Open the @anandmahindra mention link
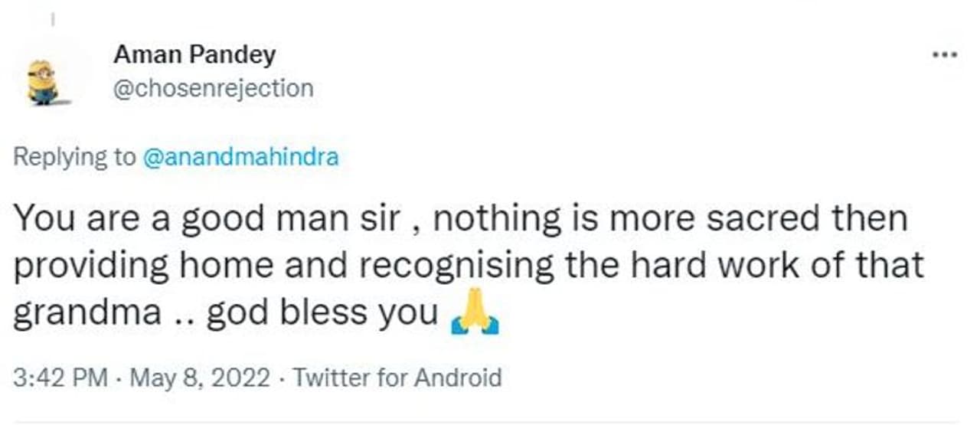 click(x=240, y=157)
